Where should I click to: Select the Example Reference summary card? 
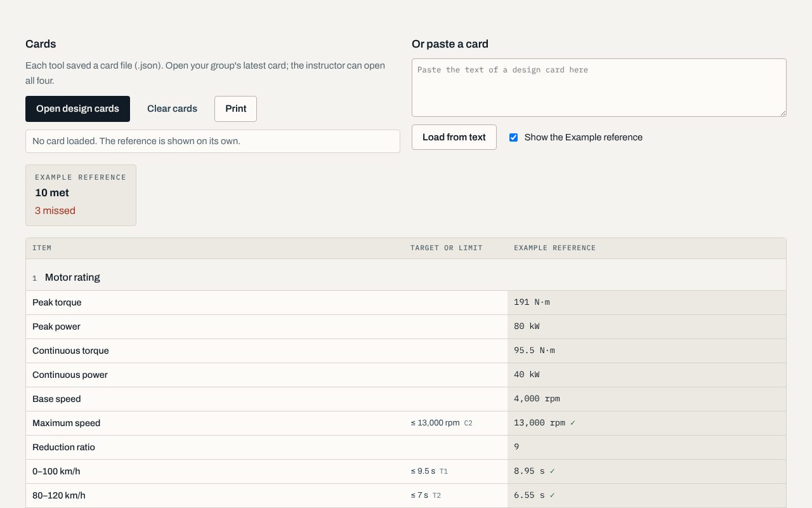point(81,195)
